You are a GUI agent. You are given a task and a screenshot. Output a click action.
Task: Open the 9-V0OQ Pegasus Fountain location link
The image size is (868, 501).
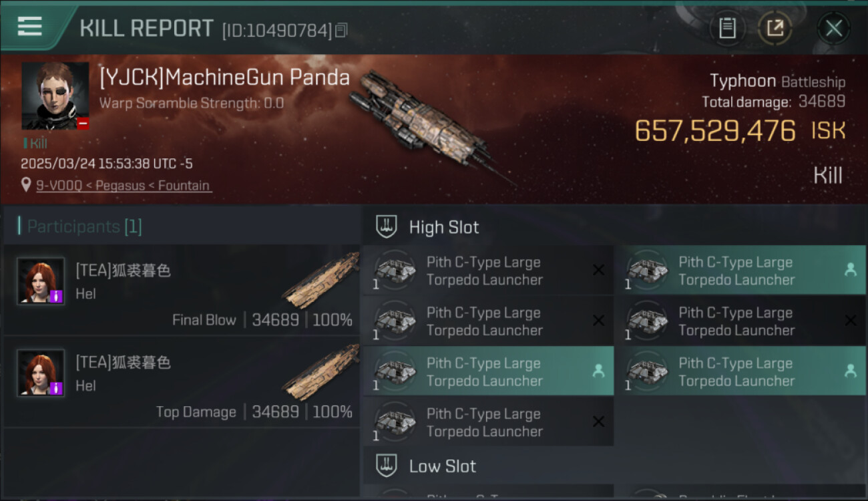[x=123, y=186]
